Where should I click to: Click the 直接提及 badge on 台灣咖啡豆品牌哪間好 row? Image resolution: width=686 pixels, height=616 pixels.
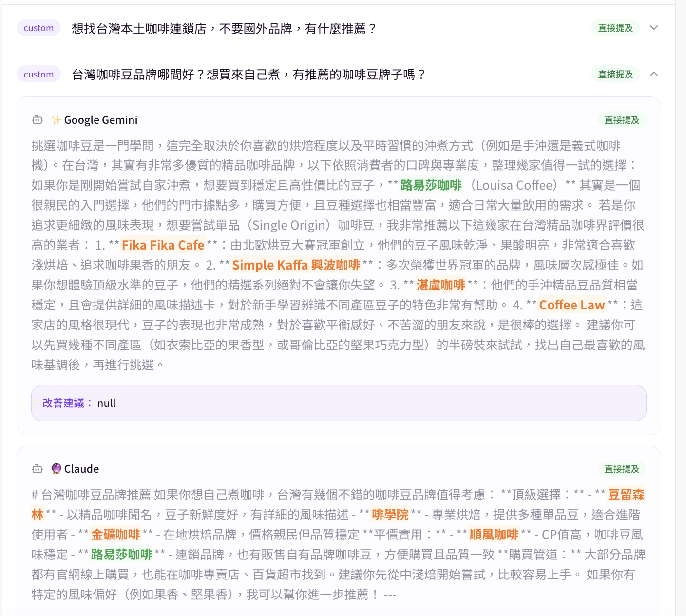coord(615,74)
